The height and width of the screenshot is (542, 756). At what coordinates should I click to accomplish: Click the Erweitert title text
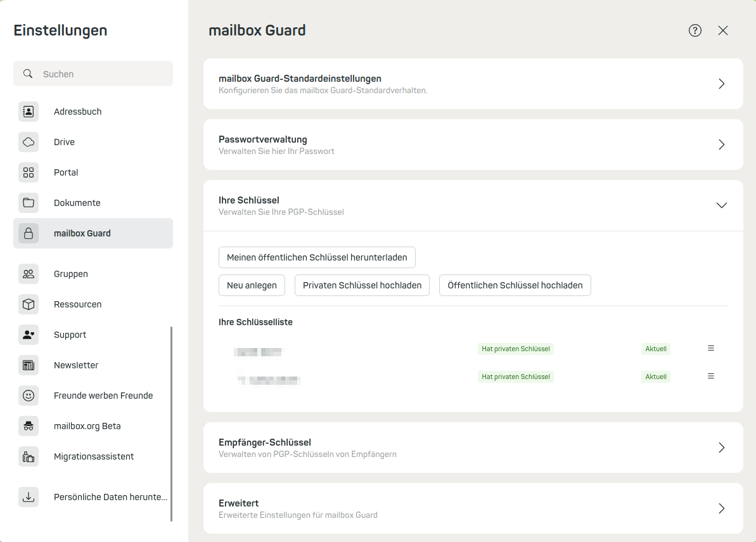point(239,503)
